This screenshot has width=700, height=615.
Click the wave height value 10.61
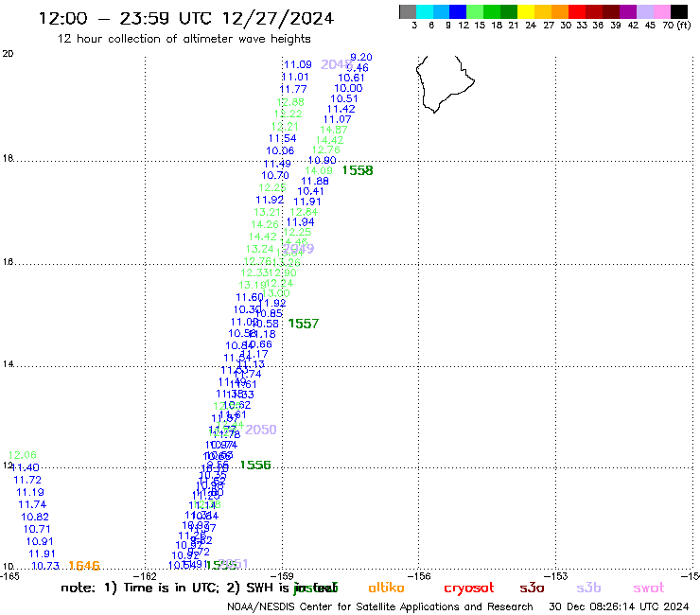(x=351, y=78)
